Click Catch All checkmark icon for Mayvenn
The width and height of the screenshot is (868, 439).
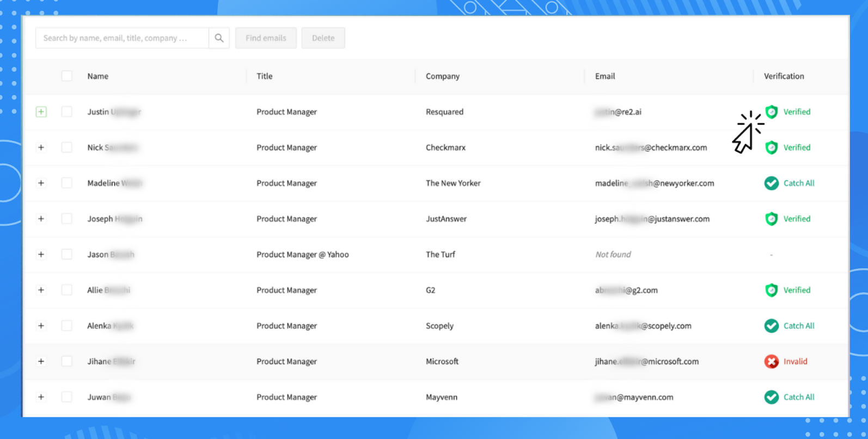pos(771,397)
